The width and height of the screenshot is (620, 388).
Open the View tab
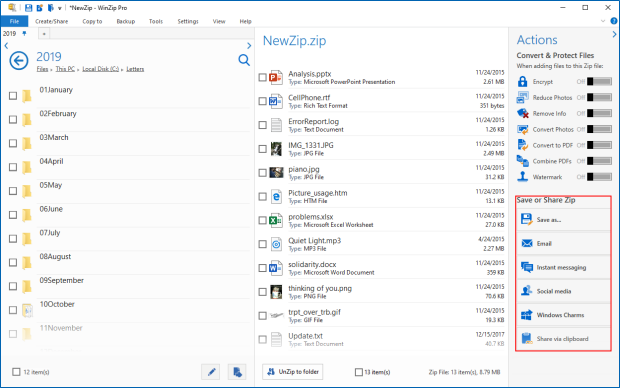(219, 21)
